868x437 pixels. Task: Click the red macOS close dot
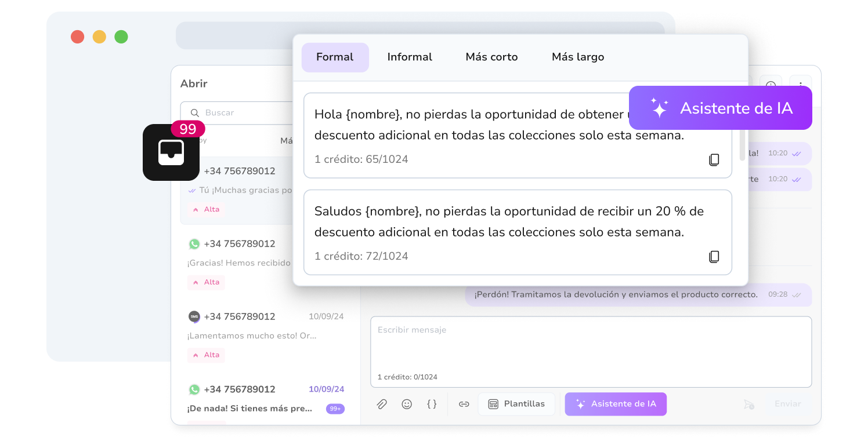point(77,37)
